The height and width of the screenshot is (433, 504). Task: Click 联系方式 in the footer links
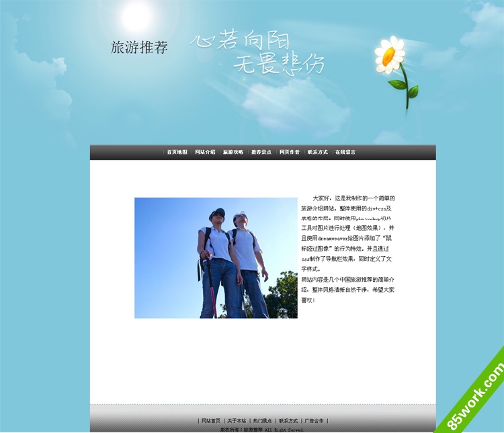288,421
